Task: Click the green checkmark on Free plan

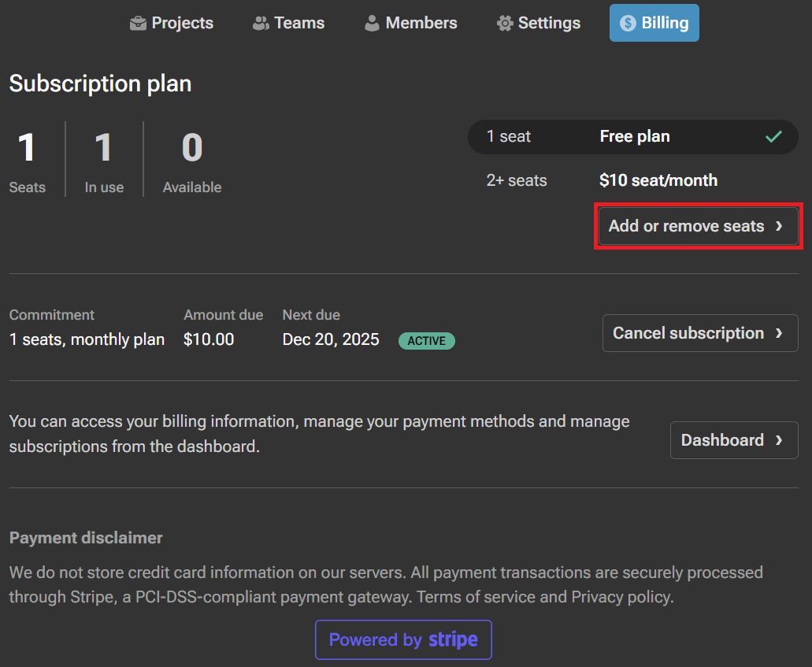Action: pyautogui.click(x=773, y=137)
